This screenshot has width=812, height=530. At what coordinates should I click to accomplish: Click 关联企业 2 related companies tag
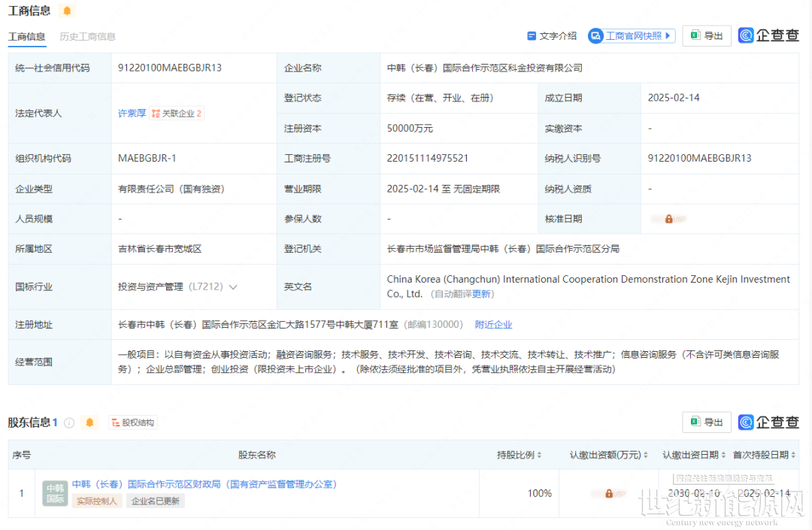pyautogui.click(x=177, y=114)
